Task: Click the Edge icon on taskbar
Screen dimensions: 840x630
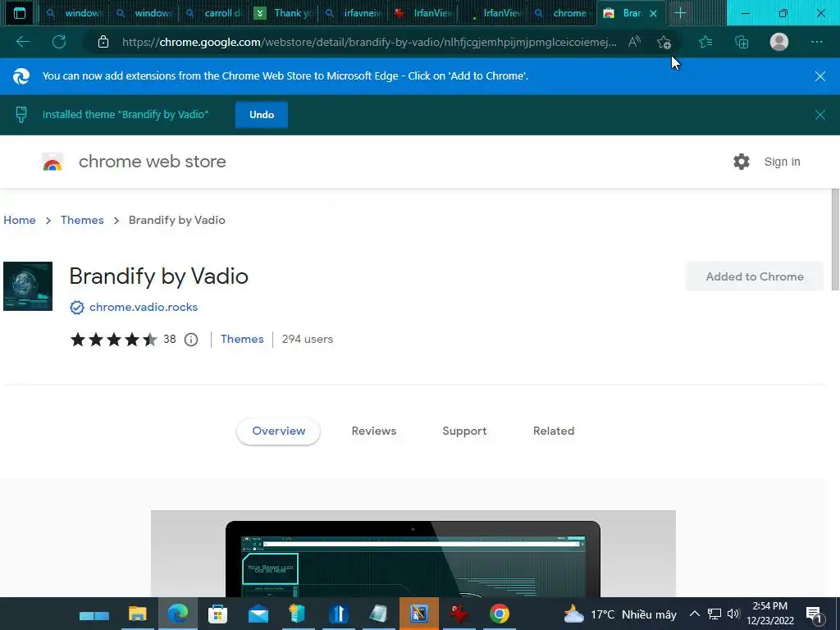Action: [x=178, y=614]
